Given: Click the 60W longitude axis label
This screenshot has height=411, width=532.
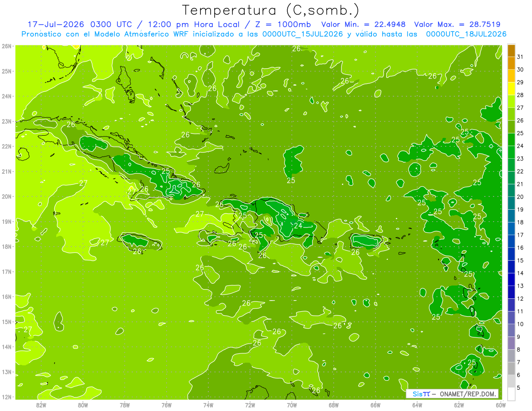Looking at the screenshot, I should (x=501, y=405).
